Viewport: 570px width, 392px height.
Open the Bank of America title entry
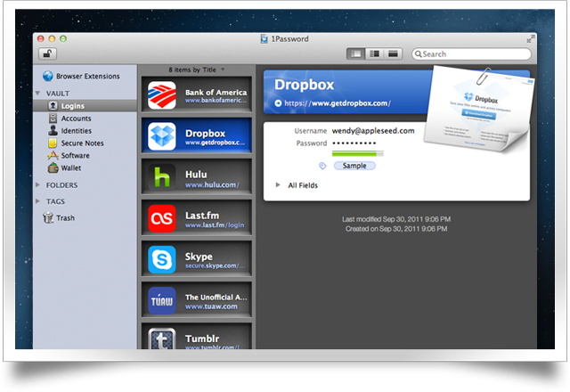(x=216, y=93)
